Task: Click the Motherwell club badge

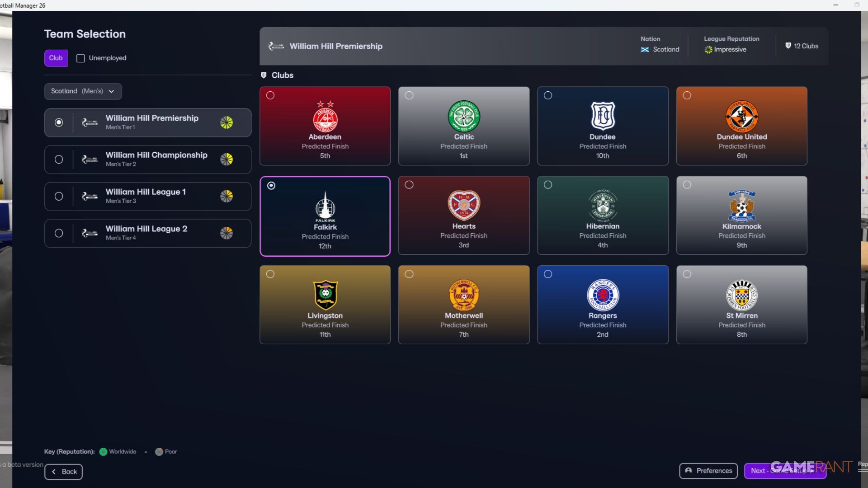Action: (x=464, y=295)
